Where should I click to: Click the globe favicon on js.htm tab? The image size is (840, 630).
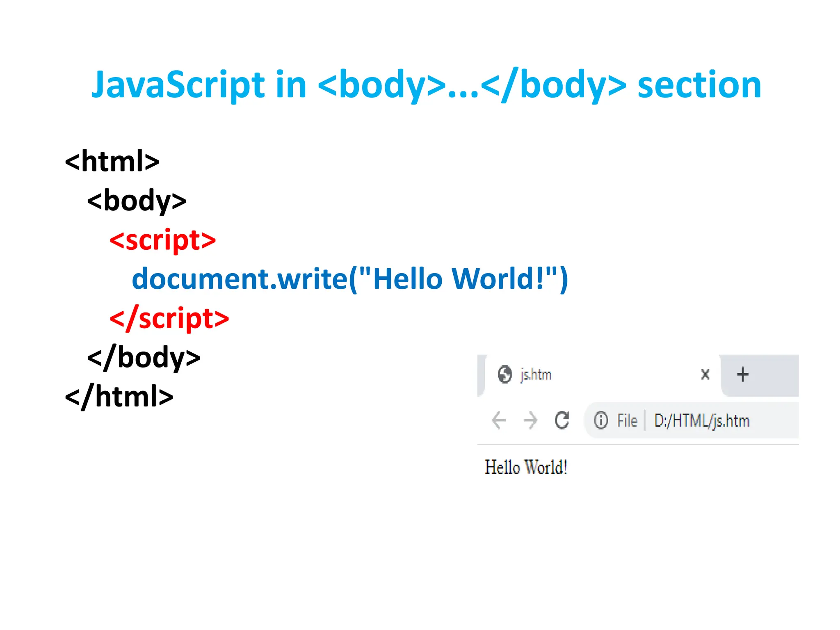click(x=504, y=374)
